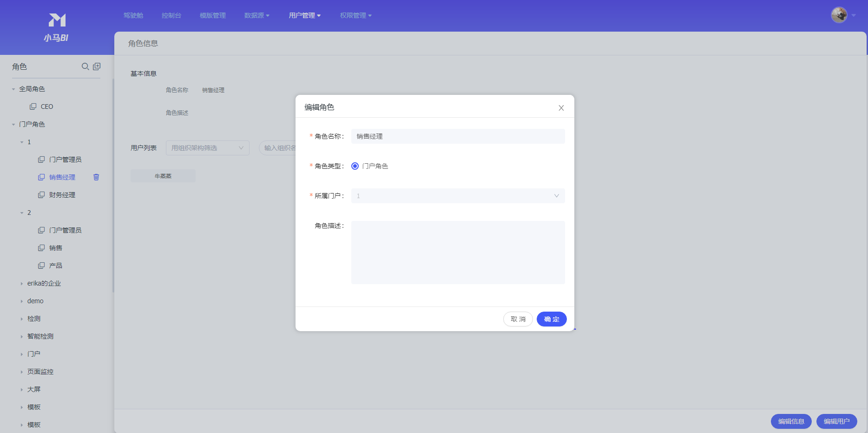The width and height of the screenshot is (868, 433).
Task: Click the 角色名称 input field
Action: (458, 136)
